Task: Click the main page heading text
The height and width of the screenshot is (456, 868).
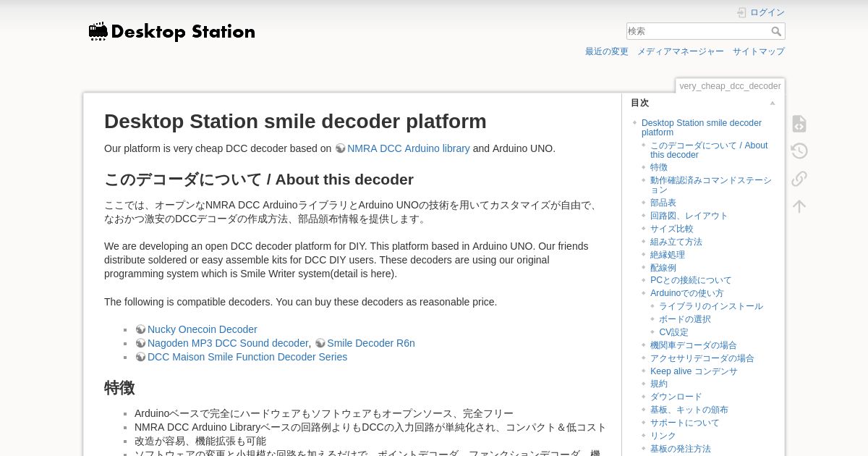Action: pyautogui.click(x=295, y=121)
